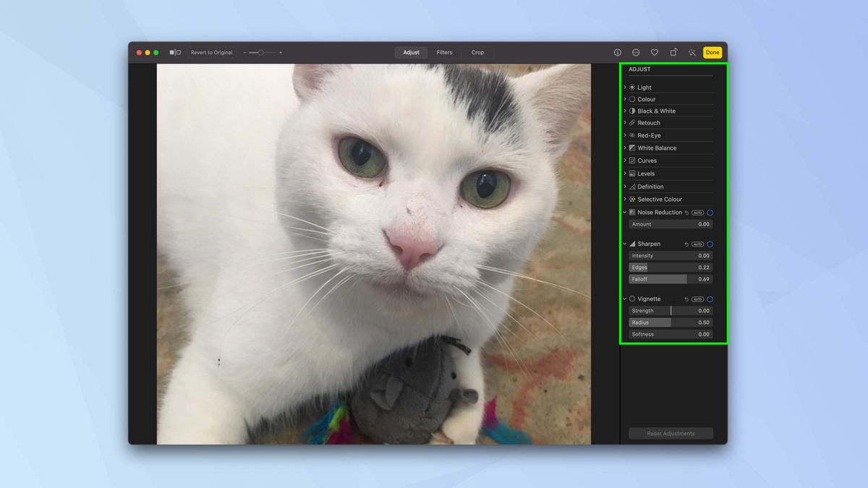This screenshot has width=868, height=488.
Task: Click the Red-Eye removal icon
Action: (x=631, y=135)
